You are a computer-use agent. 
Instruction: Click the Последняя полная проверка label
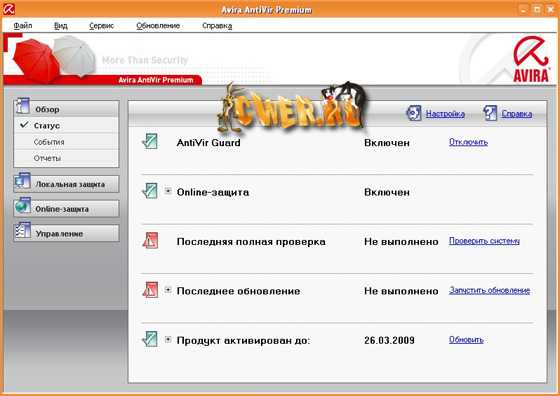251,242
